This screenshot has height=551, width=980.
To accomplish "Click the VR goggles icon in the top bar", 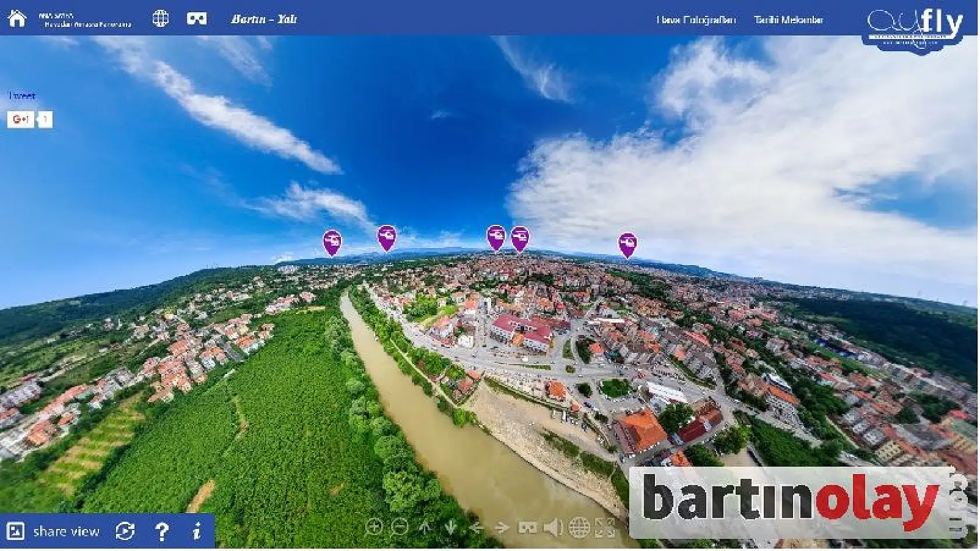I will click(x=198, y=17).
